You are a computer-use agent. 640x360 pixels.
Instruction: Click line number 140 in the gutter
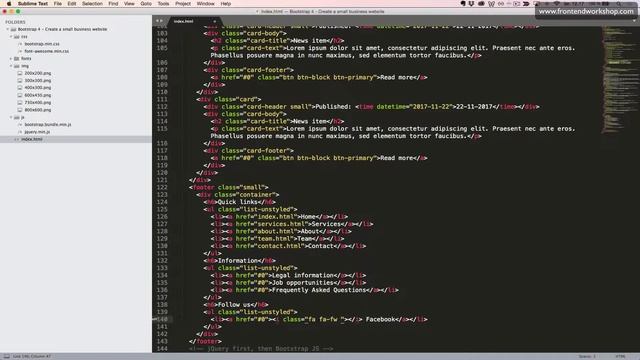pos(162,319)
